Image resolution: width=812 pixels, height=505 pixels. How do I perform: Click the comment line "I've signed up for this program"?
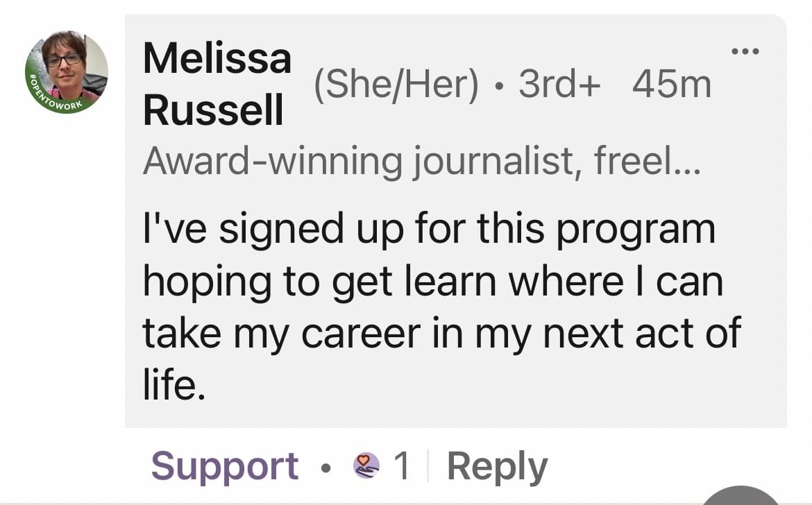coord(429,230)
